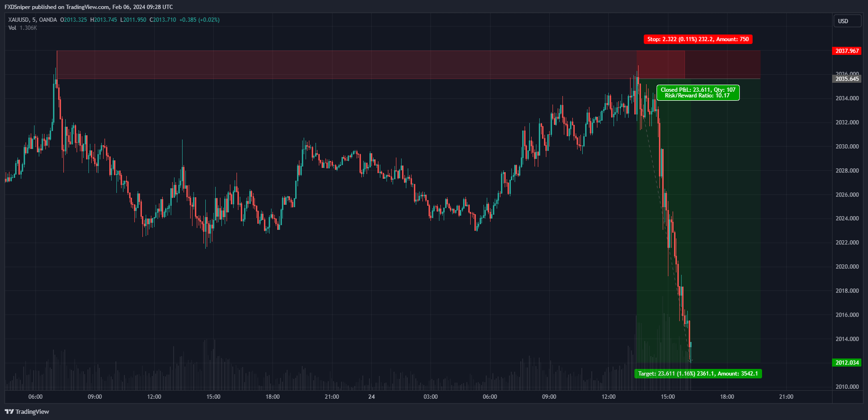Click the red Stop info label
This screenshot has height=420, width=868.
pos(698,39)
